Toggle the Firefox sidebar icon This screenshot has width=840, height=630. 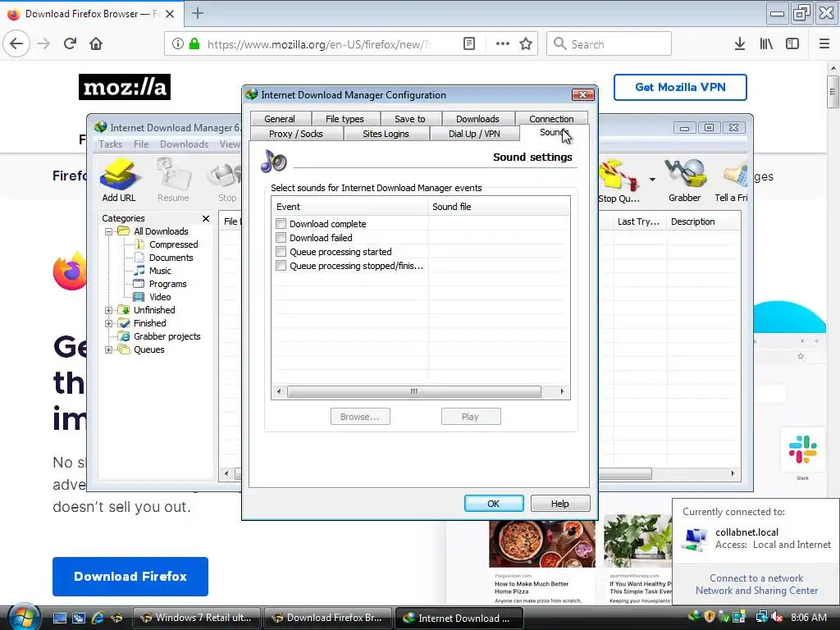[792, 44]
